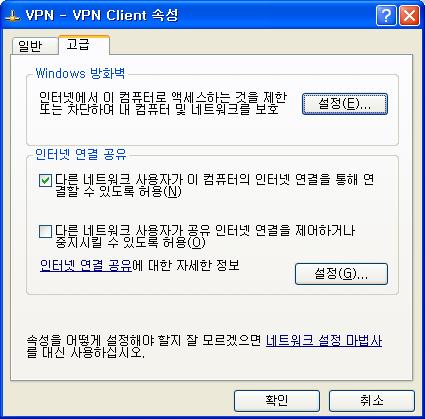Click the label text ending with 허용(N)
Screen dimensions: 425x419
point(214,186)
